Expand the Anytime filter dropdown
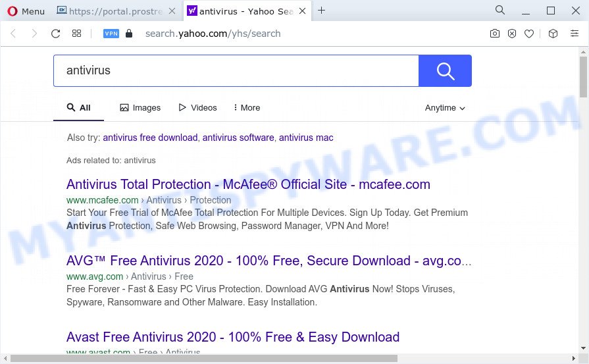 point(445,108)
